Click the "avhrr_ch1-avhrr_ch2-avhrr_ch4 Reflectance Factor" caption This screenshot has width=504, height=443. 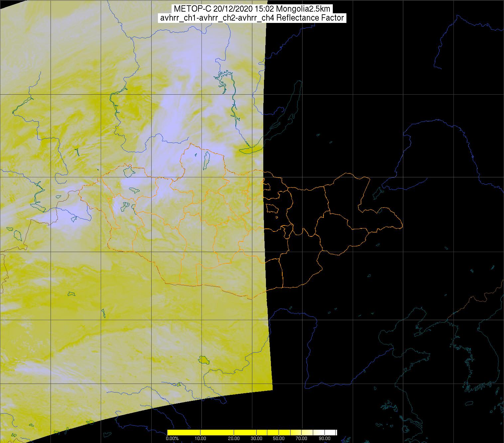tap(252, 18)
